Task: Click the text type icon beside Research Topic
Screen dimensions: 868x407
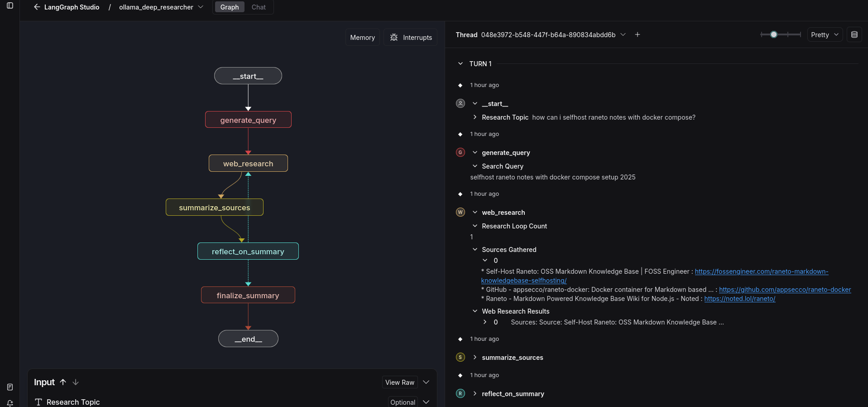Action: click(x=38, y=402)
